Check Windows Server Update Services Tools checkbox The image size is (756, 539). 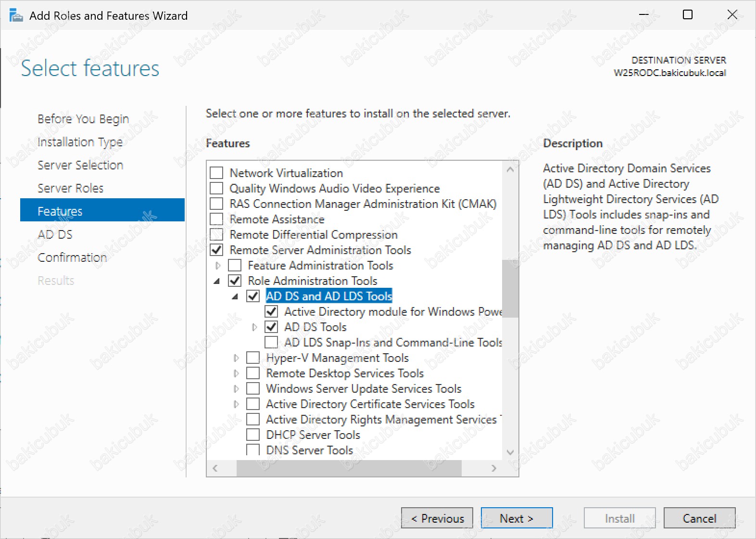tap(253, 388)
